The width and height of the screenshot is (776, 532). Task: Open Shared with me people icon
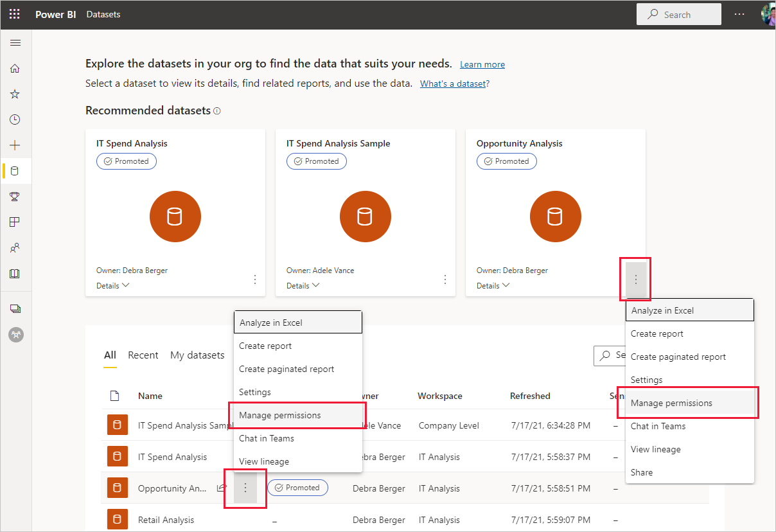15,248
